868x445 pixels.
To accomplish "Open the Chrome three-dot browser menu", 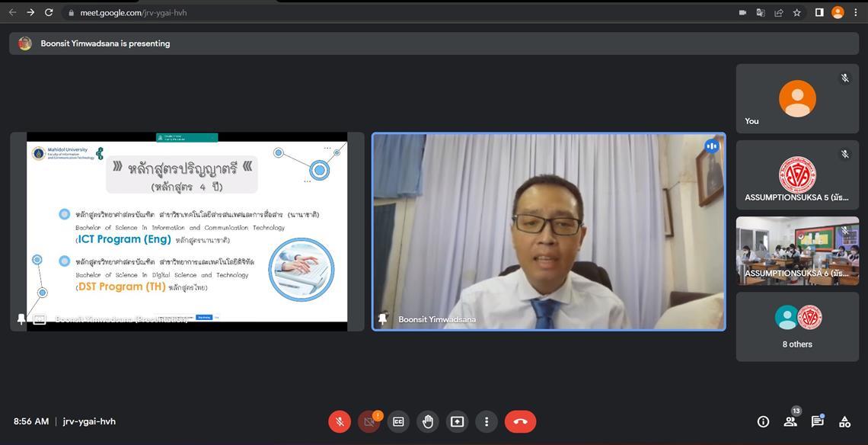I will coord(857,12).
